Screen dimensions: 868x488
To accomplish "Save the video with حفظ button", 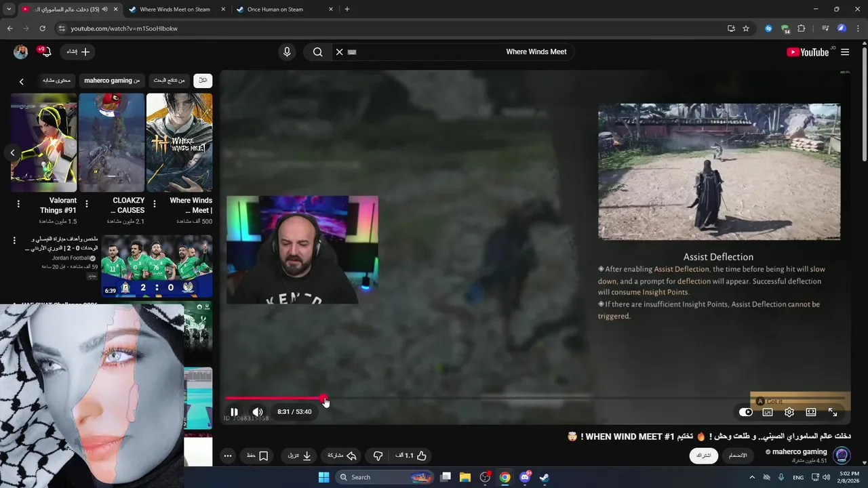I will pos(258,456).
